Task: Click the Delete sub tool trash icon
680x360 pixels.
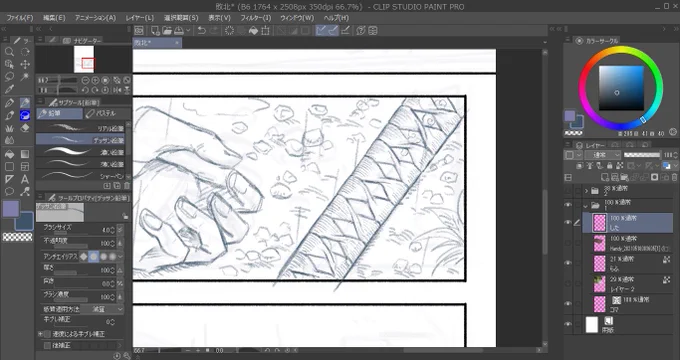Action: pos(126,186)
